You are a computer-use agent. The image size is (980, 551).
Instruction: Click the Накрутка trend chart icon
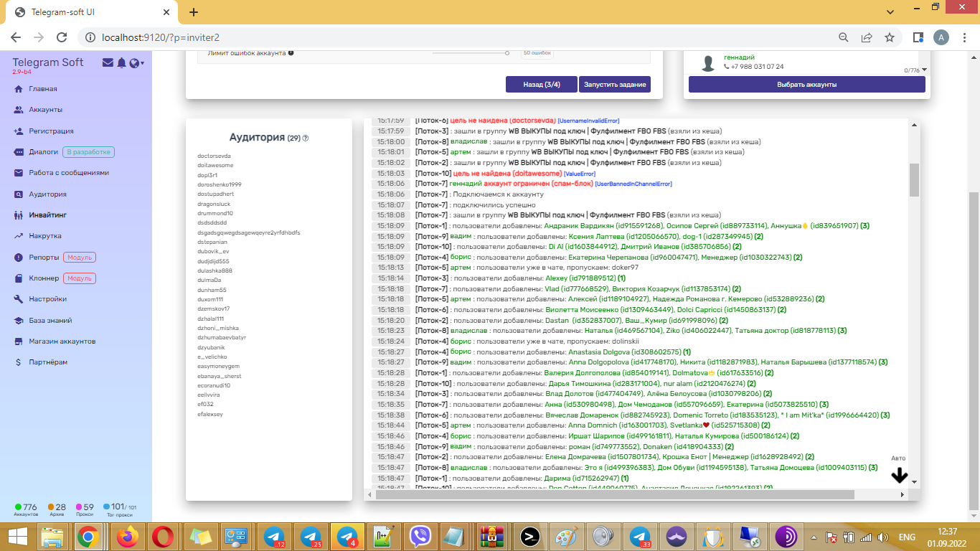[x=19, y=236]
